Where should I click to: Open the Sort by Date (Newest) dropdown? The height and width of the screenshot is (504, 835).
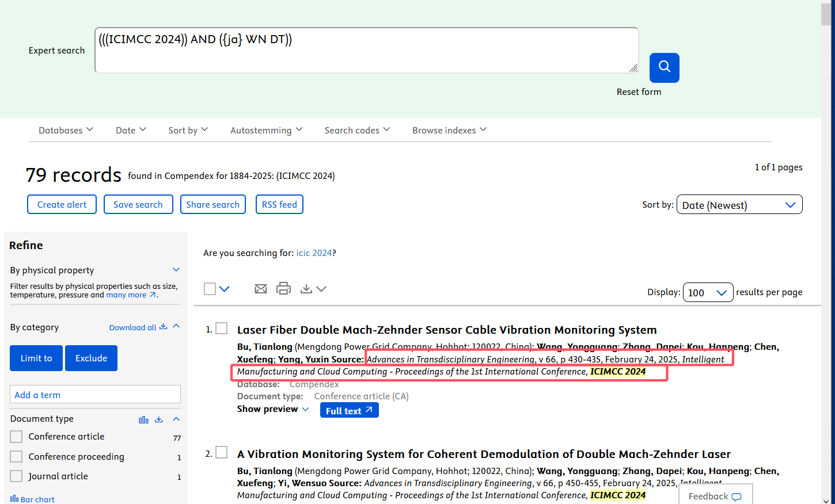pos(739,205)
